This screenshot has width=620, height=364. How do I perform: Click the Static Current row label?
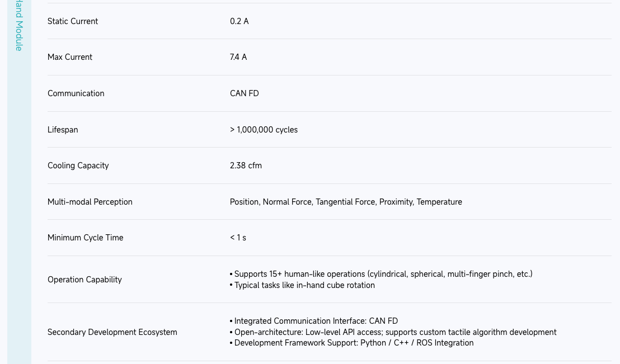pos(73,21)
